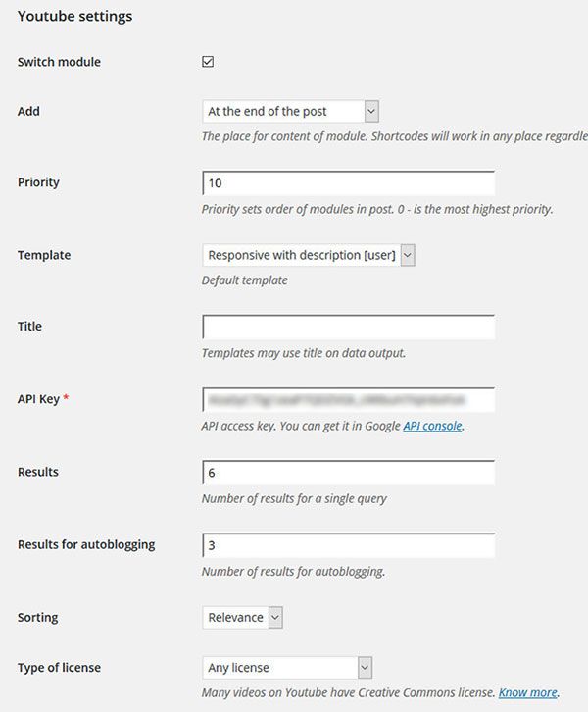588x712 pixels.
Task: Click the Type of license label
Action: point(59,668)
